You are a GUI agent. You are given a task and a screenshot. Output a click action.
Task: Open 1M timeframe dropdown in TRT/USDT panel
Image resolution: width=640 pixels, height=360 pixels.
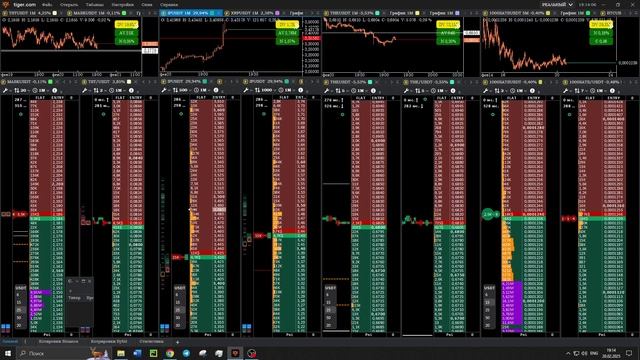118,90
